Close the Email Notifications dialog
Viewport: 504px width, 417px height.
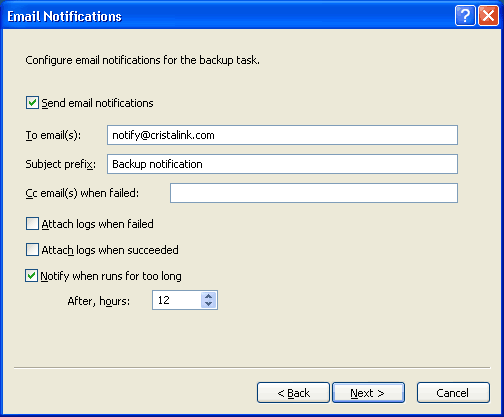[488, 15]
